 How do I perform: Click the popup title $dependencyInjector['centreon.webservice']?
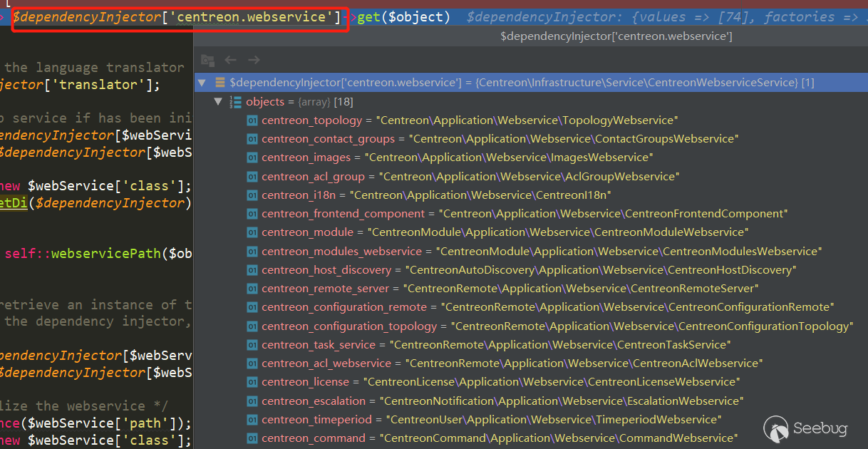(616, 36)
